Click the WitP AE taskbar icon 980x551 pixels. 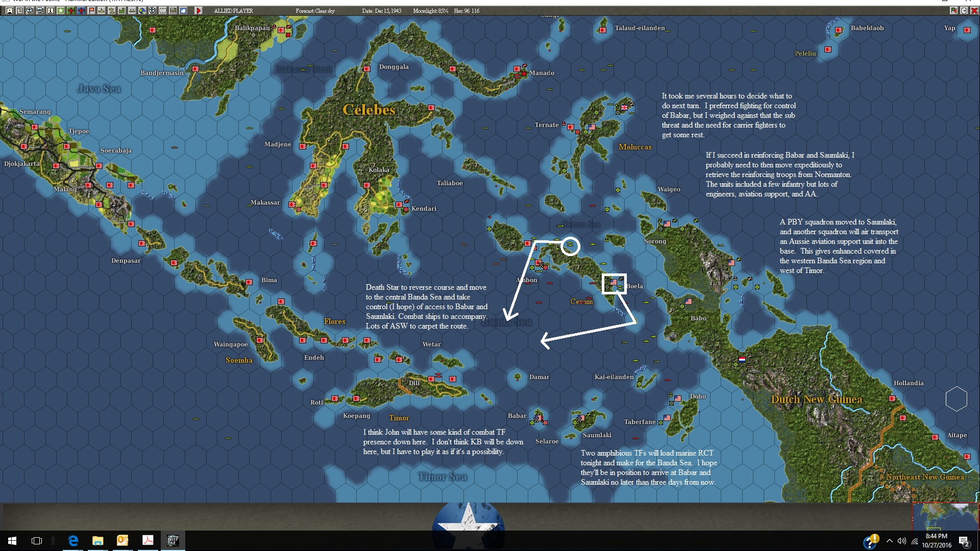[x=173, y=541]
